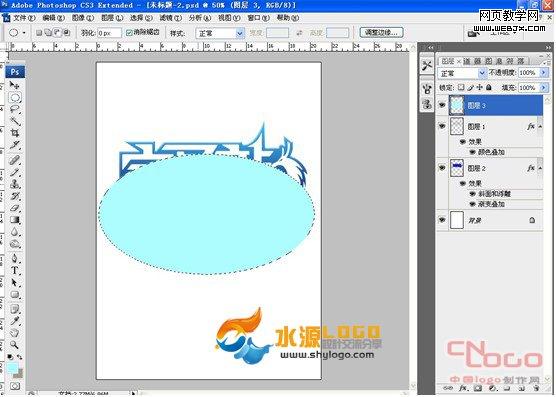The width and height of the screenshot is (556, 397).
Task: Hide layer 图层 3 via its eye icon
Action: coord(442,105)
